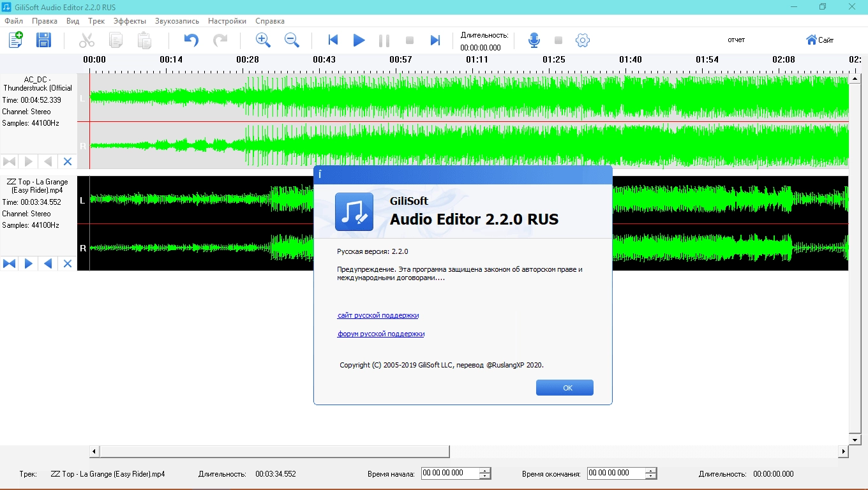
Task: Click the vertical scrollbar up arrow
Action: coord(855,79)
